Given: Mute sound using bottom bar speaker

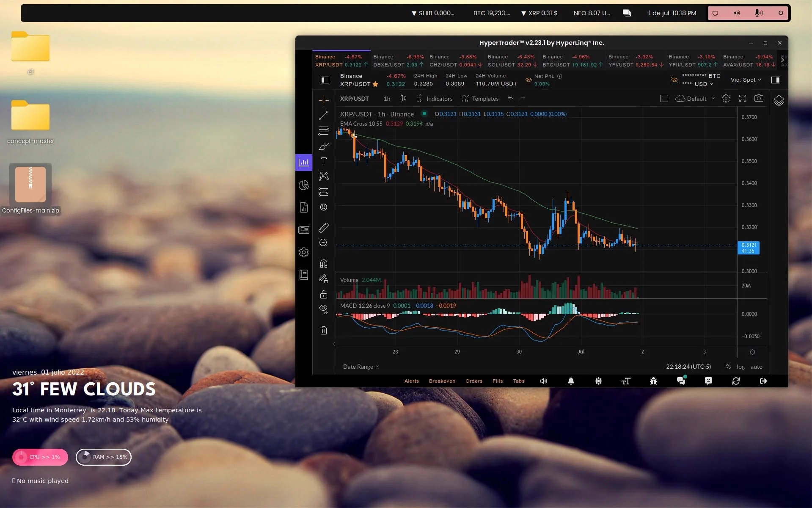Looking at the screenshot, I should [x=543, y=381].
